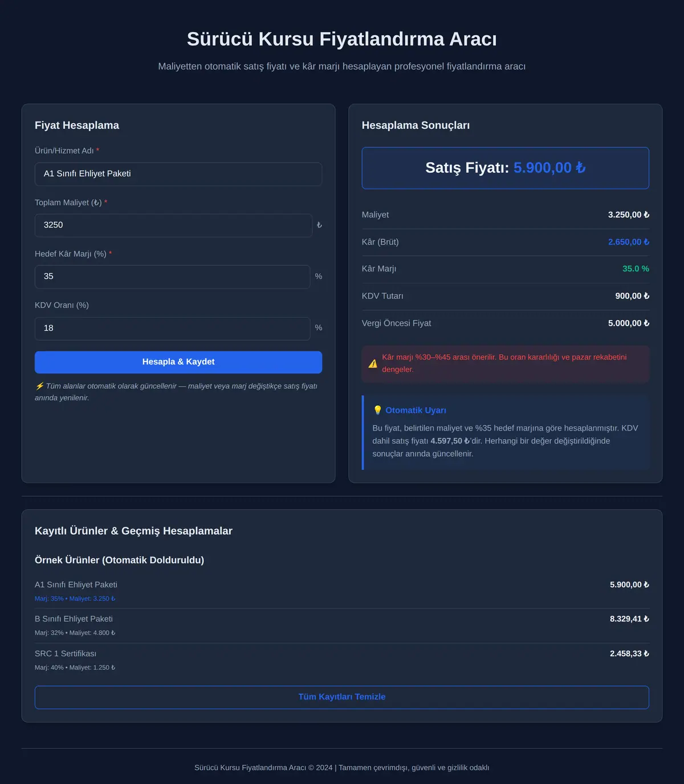Clear all records with Tüm Kayıtları Temizle
Image resolution: width=684 pixels, height=784 pixels.
click(x=342, y=697)
